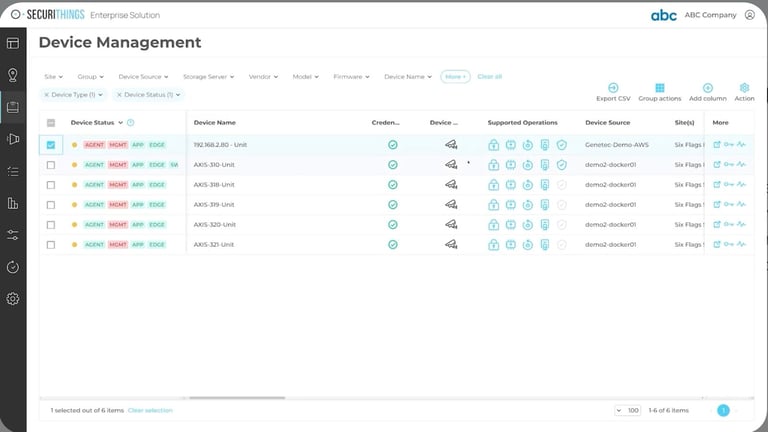Go to page 1 in pagination
768x432 pixels.
[x=723, y=410]
